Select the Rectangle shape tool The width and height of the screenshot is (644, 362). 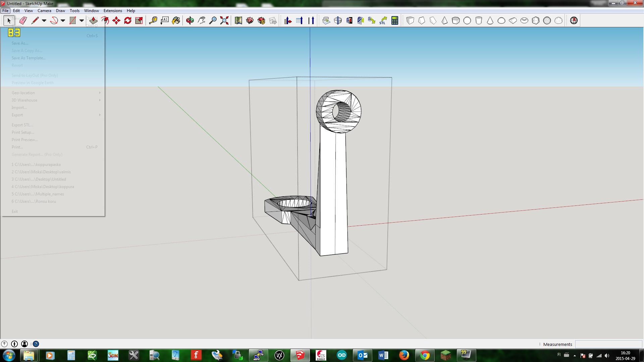72,20
